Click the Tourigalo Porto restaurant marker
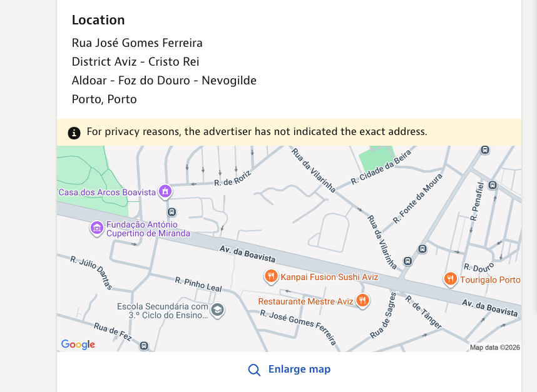The image size is (537, 392). 450,279
